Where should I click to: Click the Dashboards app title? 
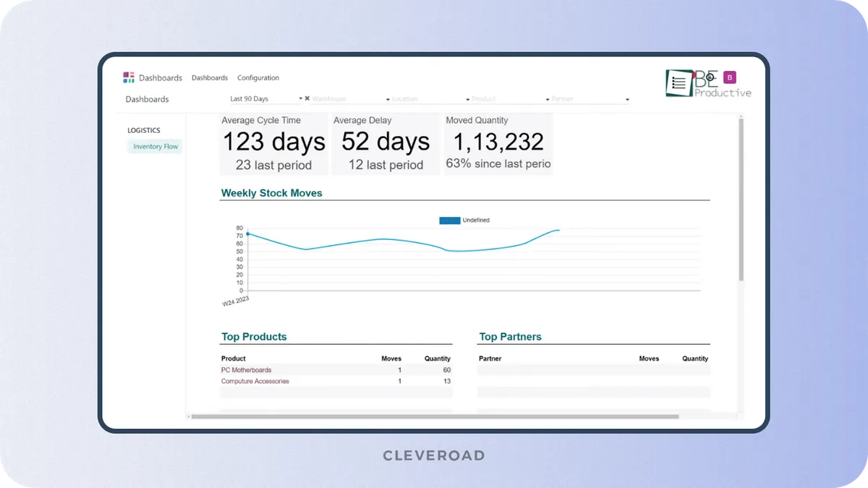(x=161, y=78)
